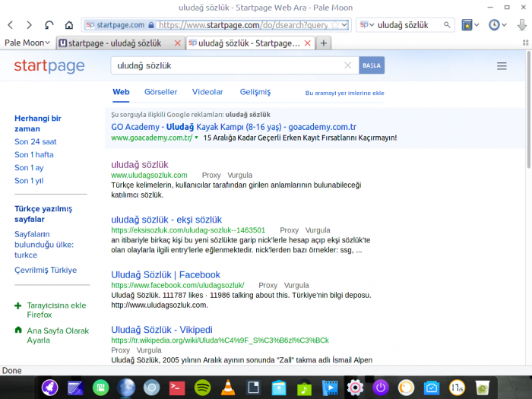This screenshot has height=399, width=532.
Task: Click 'Sayfaların bulunduğu ülke: turkce'
Action: point(44,244)
